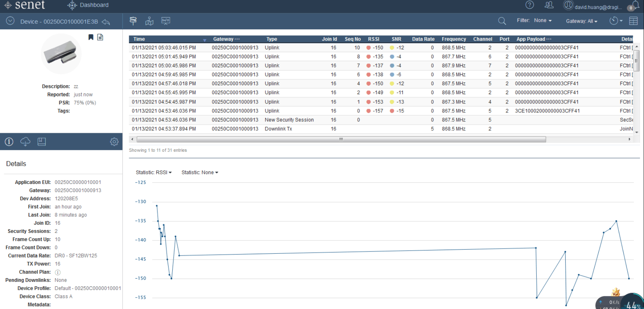Open the users group icon

coord(549,5)
